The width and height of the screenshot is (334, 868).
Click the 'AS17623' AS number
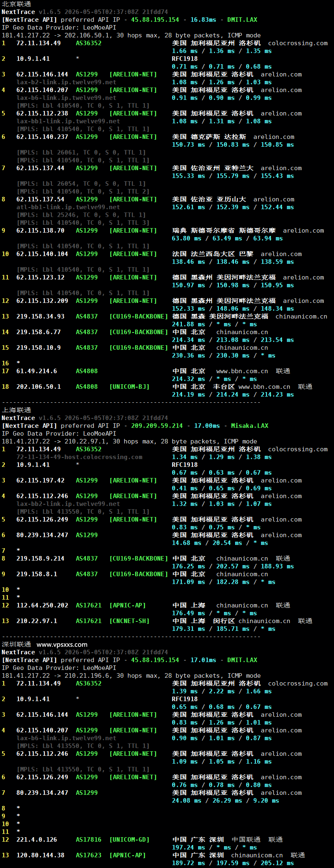(x=88, y=855)
